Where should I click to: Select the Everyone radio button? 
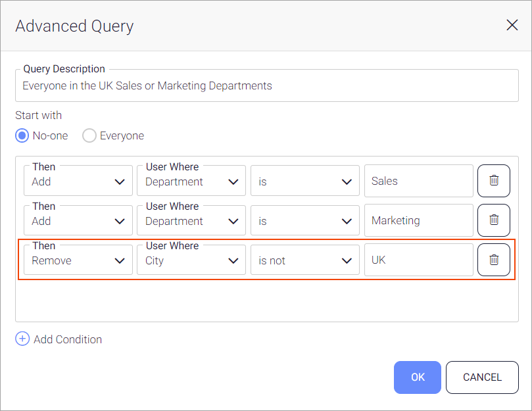(x=89, y=135)
